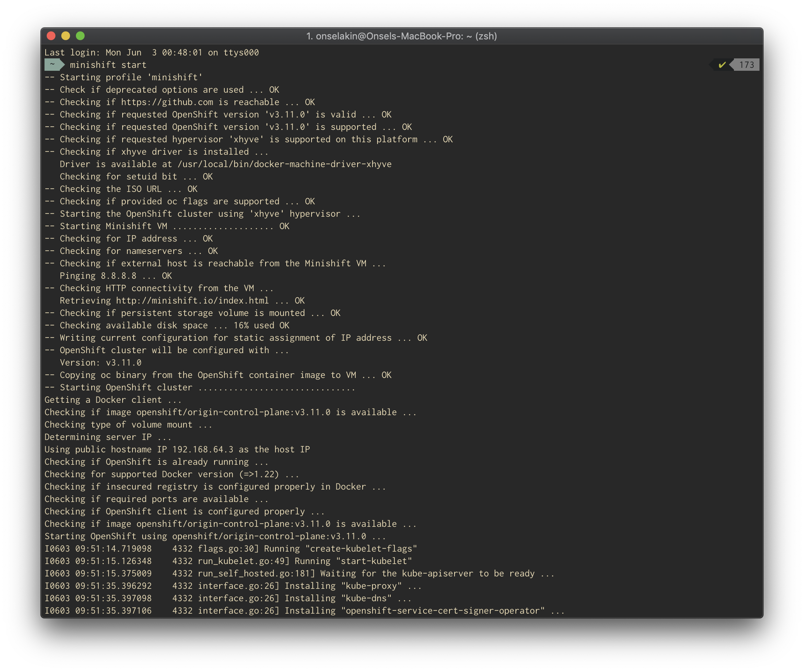Click 'Checking for setuid bit ... OK' line
Viewport: 804px width, 672px height.
[136, 177]
